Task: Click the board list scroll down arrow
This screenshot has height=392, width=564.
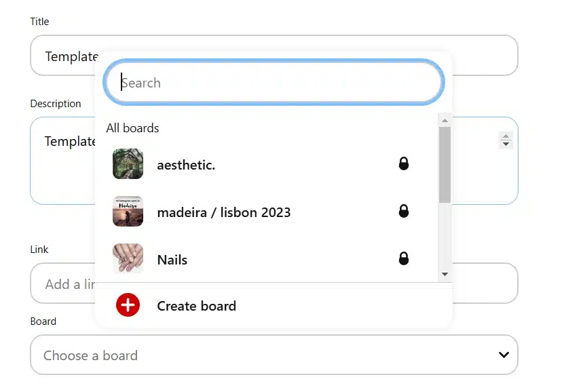Action: pos(445,274)
